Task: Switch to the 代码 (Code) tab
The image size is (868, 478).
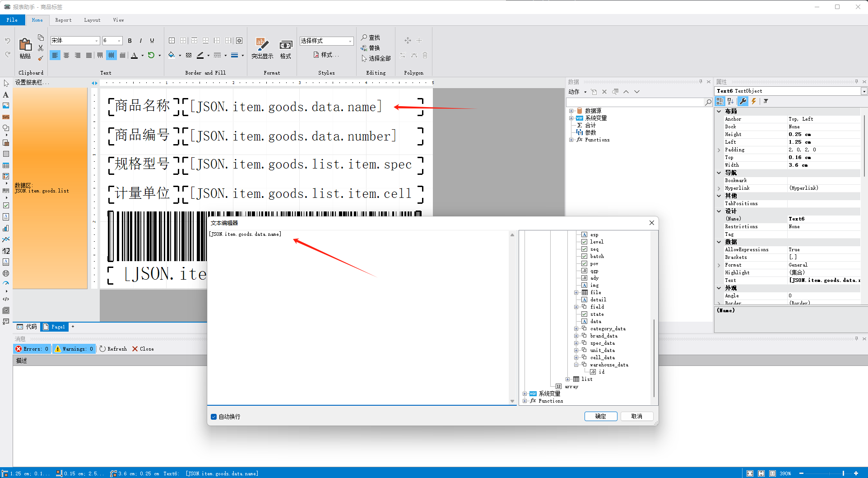Action: [x=27, y=327]
